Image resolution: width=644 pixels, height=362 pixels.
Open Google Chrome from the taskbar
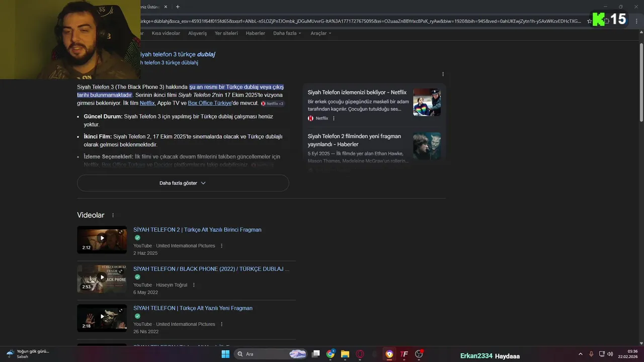pyautogui.click(x=331, y=354)
